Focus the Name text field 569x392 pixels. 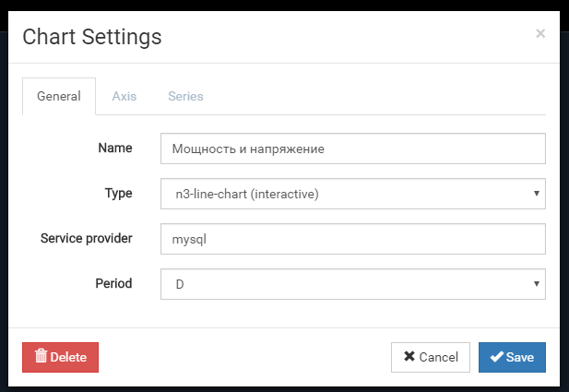point(352,148)
